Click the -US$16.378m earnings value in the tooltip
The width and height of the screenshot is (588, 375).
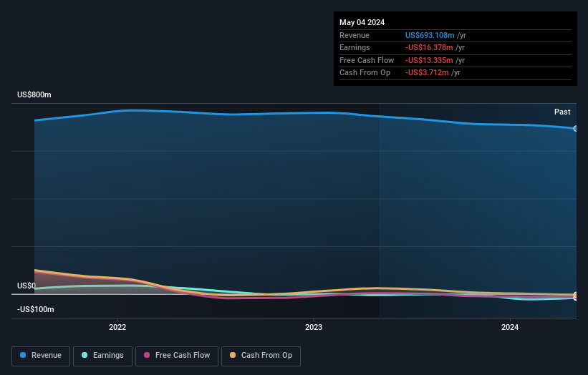pyautogui.click(x=429, y=47)
